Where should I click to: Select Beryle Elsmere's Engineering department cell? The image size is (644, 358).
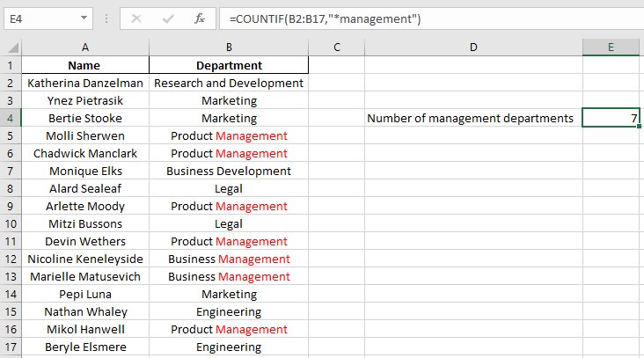point(229,347)
